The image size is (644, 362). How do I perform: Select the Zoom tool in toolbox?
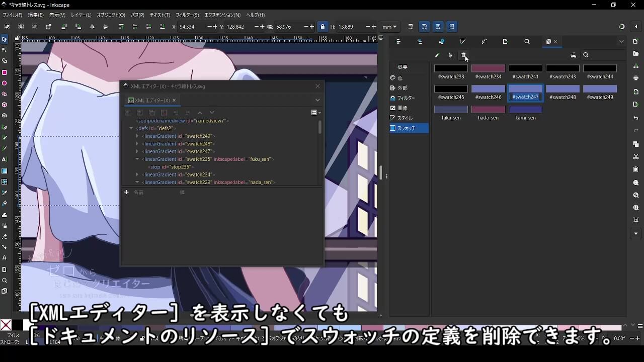[x=5, y=281]
